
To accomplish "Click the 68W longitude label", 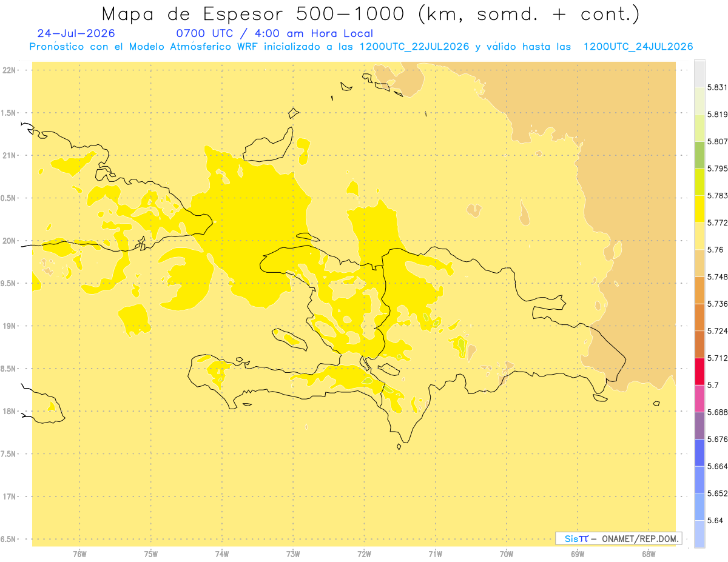I will click(x=649, y=554).
